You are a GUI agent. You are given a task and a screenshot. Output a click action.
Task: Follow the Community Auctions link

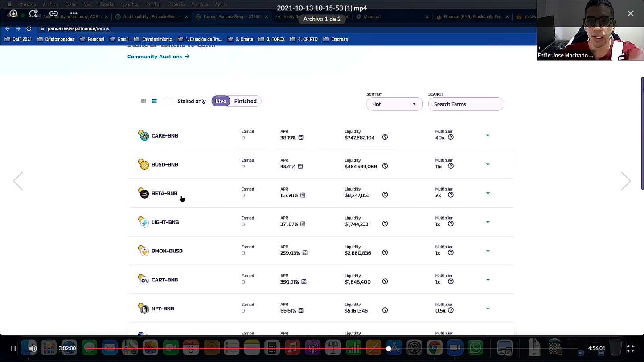(x=158, y=57)
